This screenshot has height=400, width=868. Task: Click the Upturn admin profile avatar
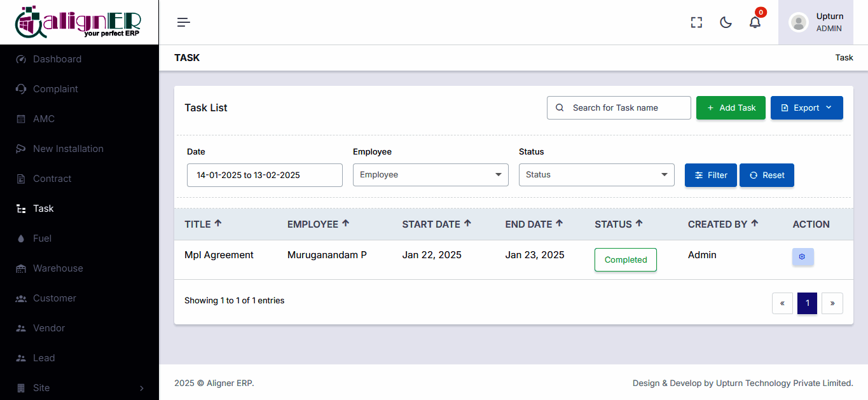point(799,22)
